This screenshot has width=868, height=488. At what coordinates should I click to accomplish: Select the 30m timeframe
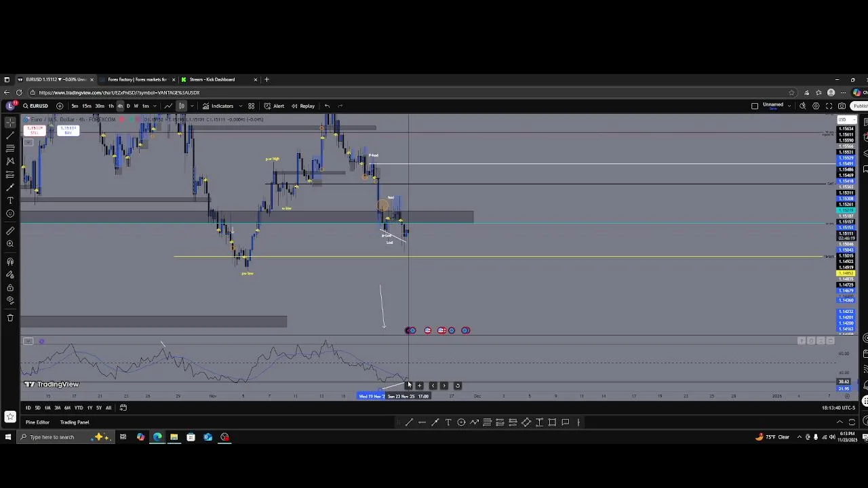[100, 106]
